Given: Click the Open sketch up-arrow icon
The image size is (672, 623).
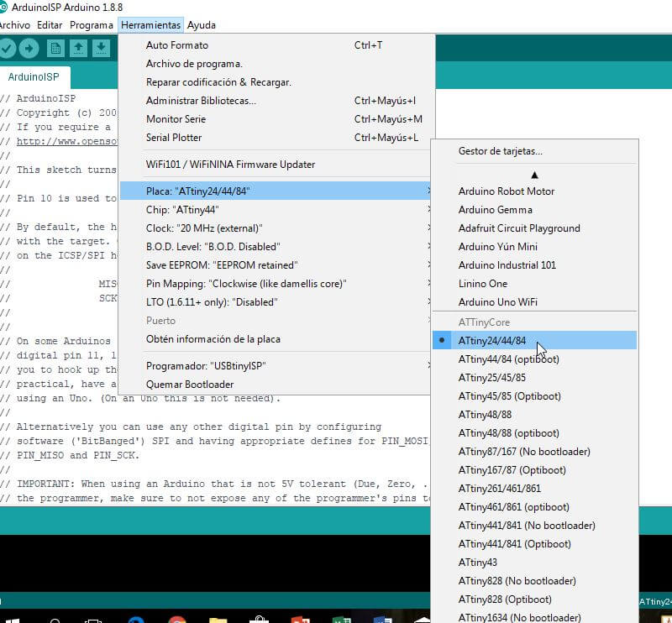Looking at the screenshot, I should pos(78,48).
